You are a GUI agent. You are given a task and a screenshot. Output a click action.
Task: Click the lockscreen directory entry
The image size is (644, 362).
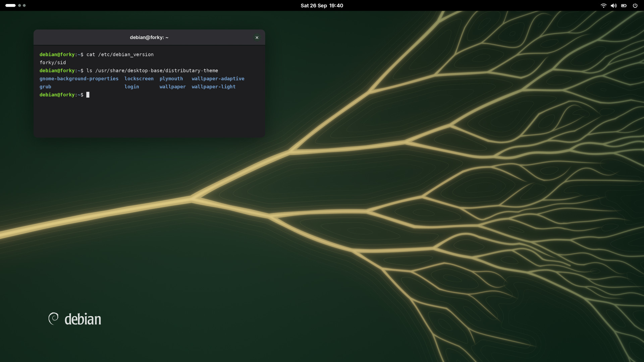(x=139, y=79)
